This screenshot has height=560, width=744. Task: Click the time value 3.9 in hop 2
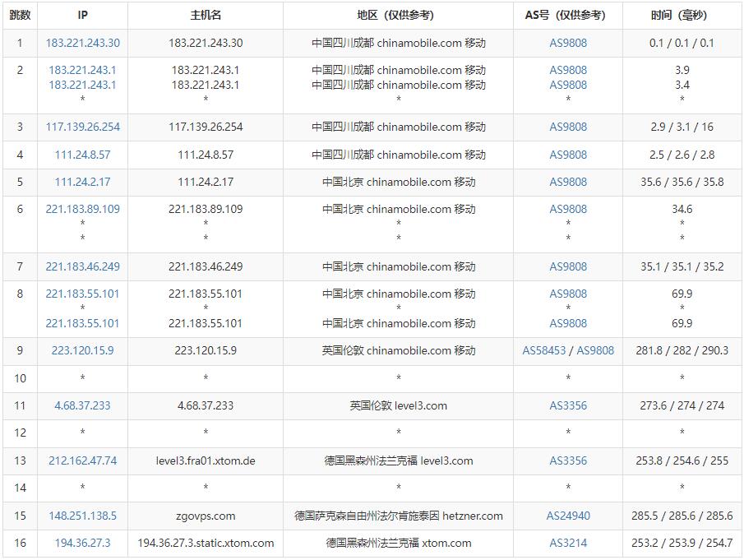point(682,70)
